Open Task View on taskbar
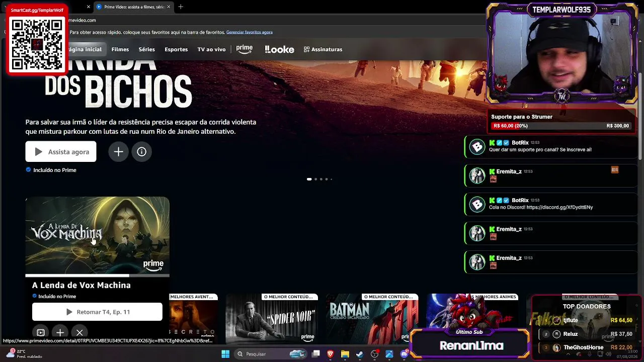Viewport: 644px width, 362px height. coord(316,354)
